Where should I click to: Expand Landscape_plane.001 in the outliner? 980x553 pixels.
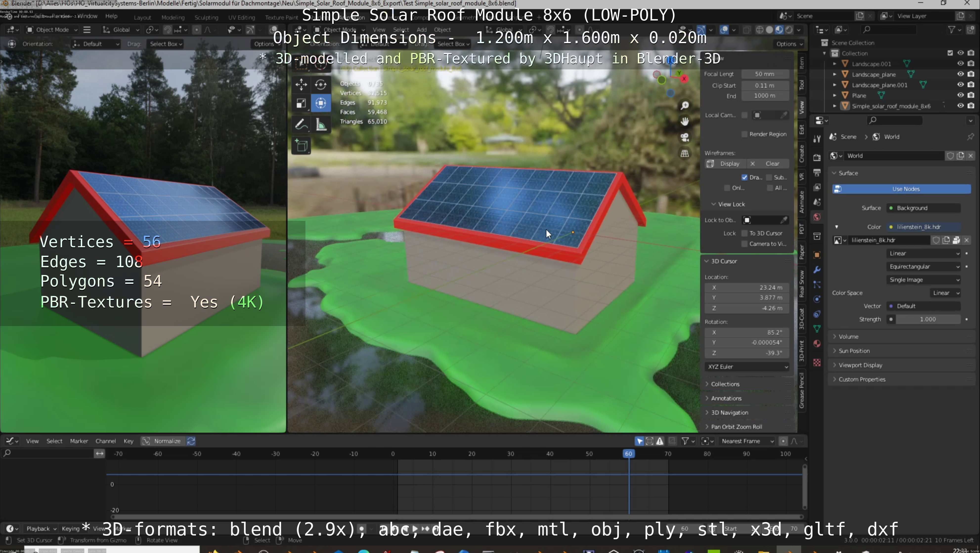(834, 85)
